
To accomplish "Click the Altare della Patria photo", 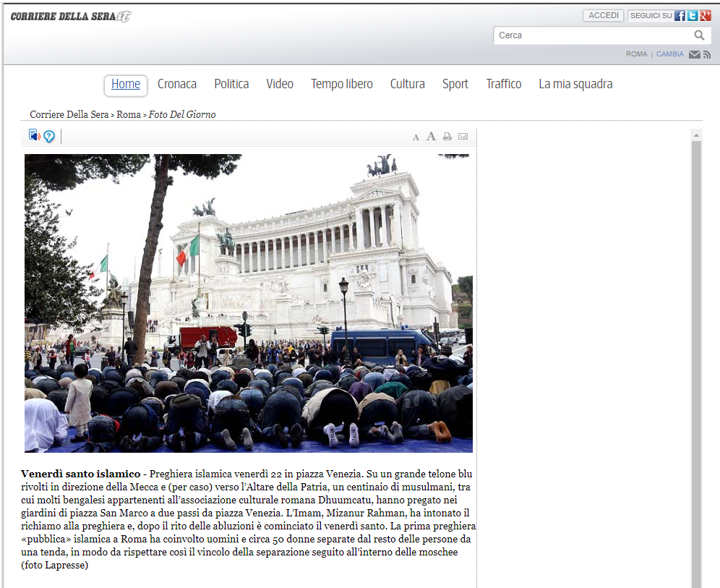I will click(x=249, y=303).
